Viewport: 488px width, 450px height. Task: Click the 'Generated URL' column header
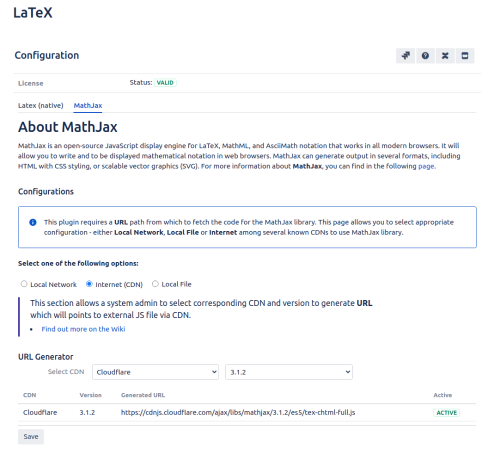pos(143,395)
